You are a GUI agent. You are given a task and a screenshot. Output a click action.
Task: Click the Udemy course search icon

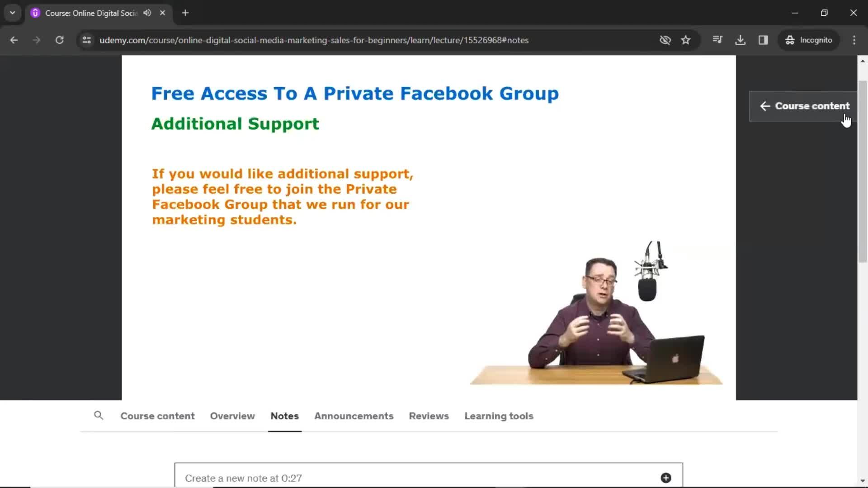(x=99, y=416)
